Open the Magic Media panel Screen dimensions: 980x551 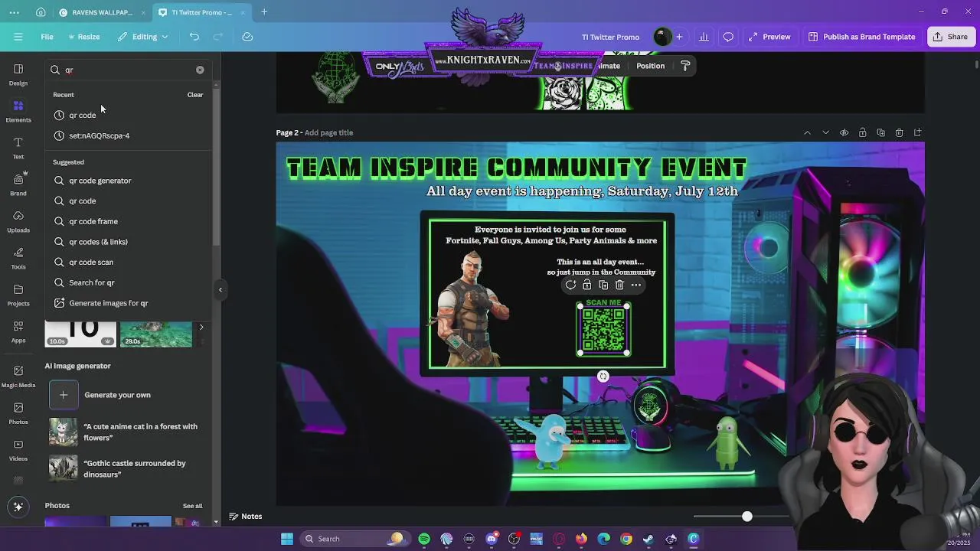[x=18, y=377]
